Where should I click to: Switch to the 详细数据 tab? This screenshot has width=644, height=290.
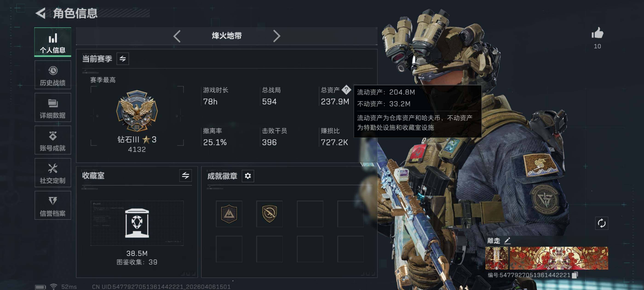(53, 107)
